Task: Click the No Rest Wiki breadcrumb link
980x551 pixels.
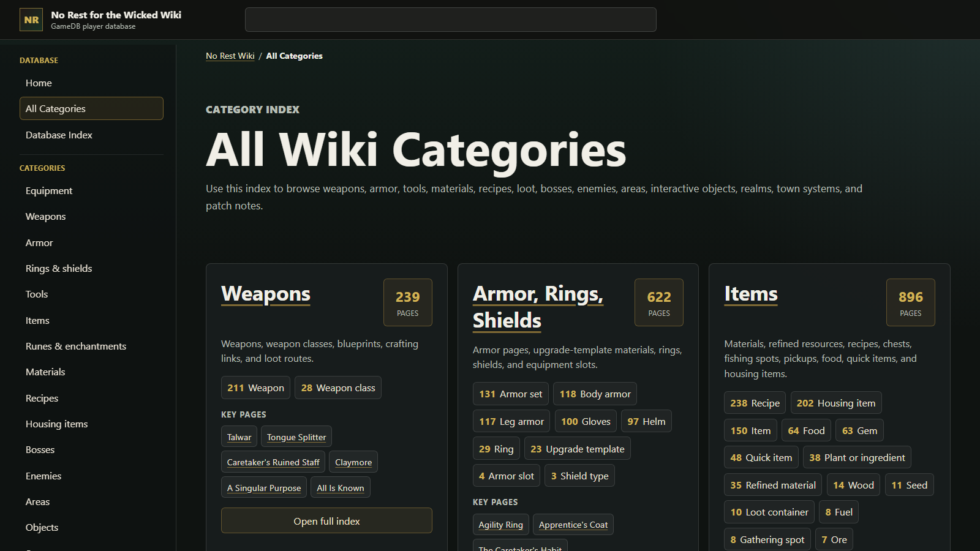Action: 230,56
